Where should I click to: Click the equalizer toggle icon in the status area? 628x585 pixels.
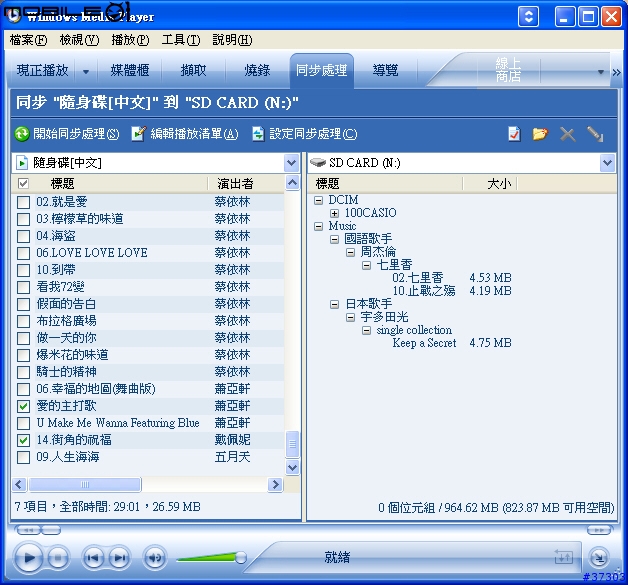point(564,557)
